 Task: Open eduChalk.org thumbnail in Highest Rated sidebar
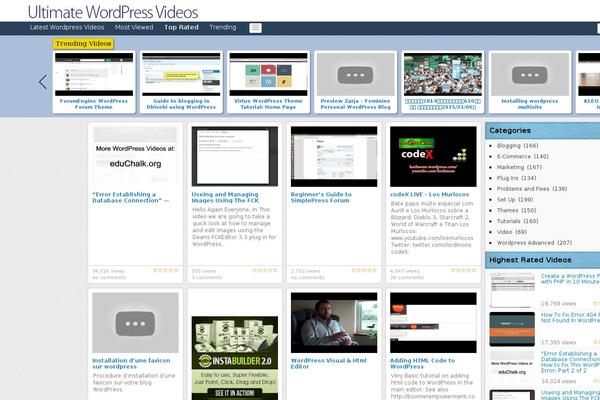tap(512, 368)
